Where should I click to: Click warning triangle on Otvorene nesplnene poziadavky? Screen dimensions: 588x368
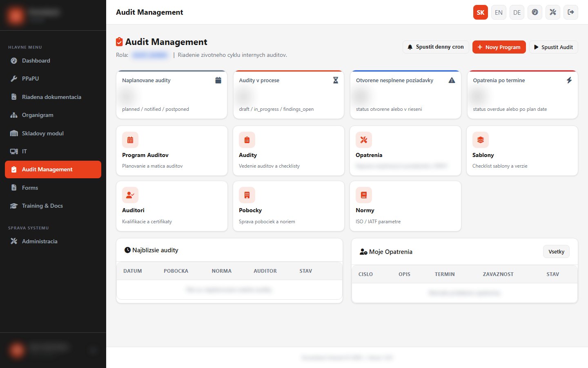[x=452, y=80]
